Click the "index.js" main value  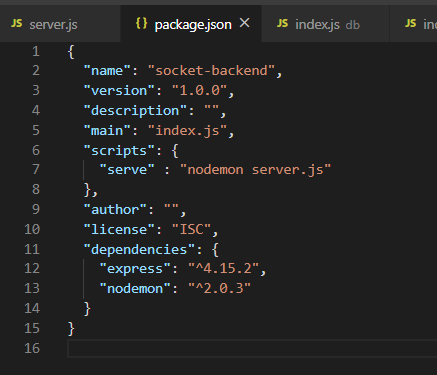[x=188, y=130]
